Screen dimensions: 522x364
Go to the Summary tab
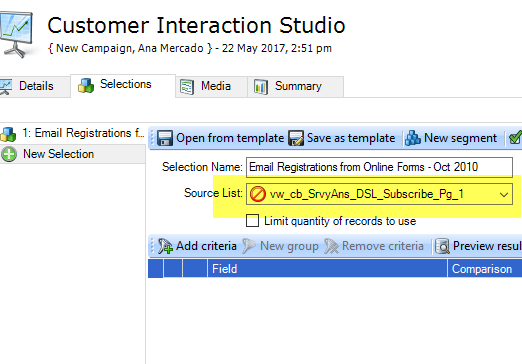coord(295,86)
